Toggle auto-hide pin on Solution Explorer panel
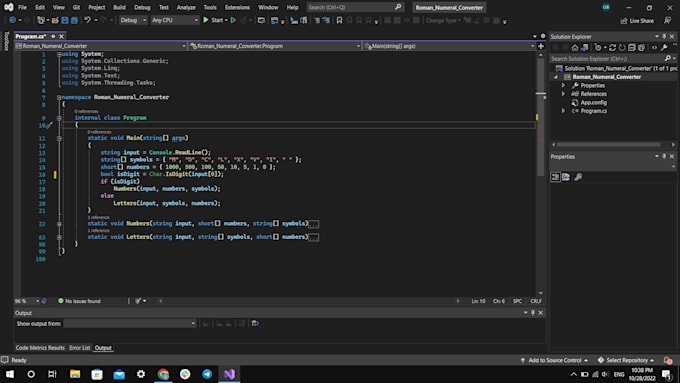The image size is (680, 383). [x=664, y=36]
